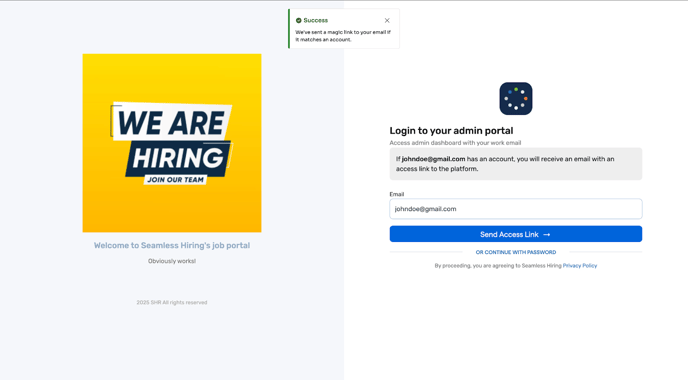The image size is (688, 380).
Task: Click the green checkmark icon in toast
Action: [x=298, y=21]
